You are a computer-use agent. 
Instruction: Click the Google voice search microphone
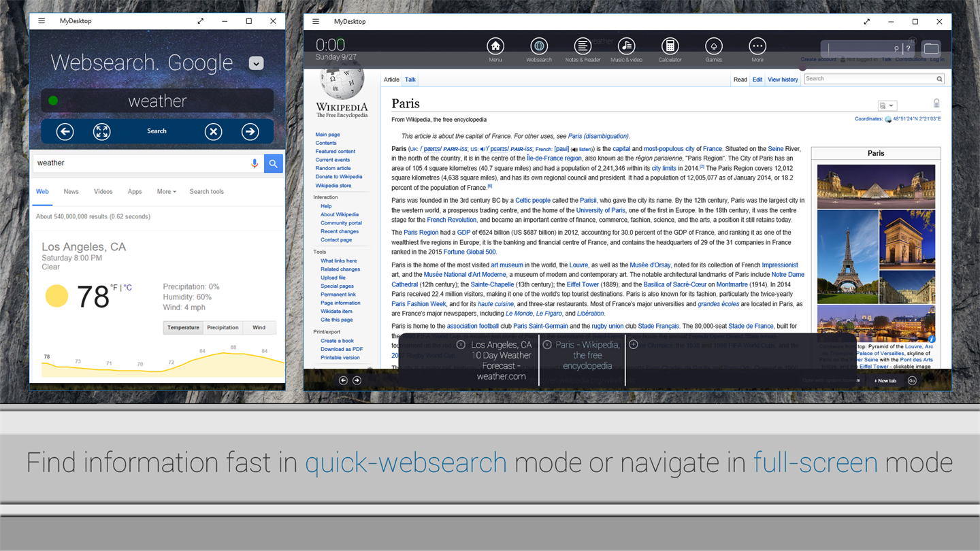[255, 163]
